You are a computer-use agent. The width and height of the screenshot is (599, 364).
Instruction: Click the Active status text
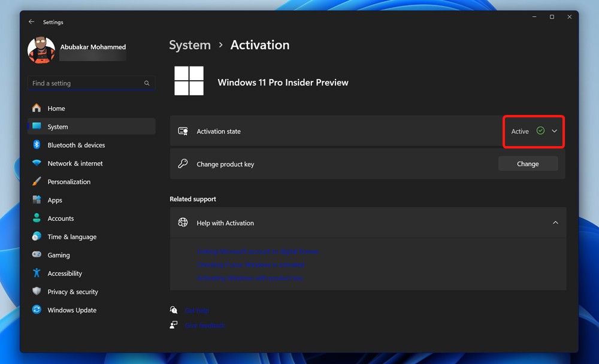(520, 131)
